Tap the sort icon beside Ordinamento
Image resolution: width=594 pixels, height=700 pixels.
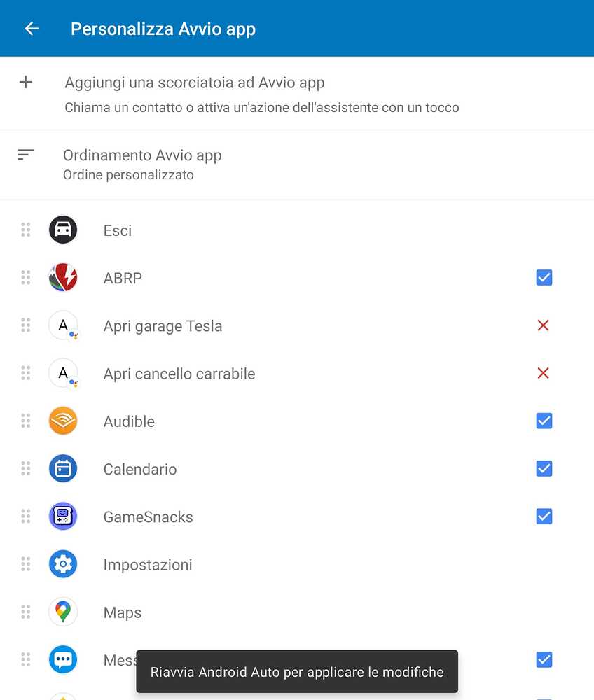[26, 155]
